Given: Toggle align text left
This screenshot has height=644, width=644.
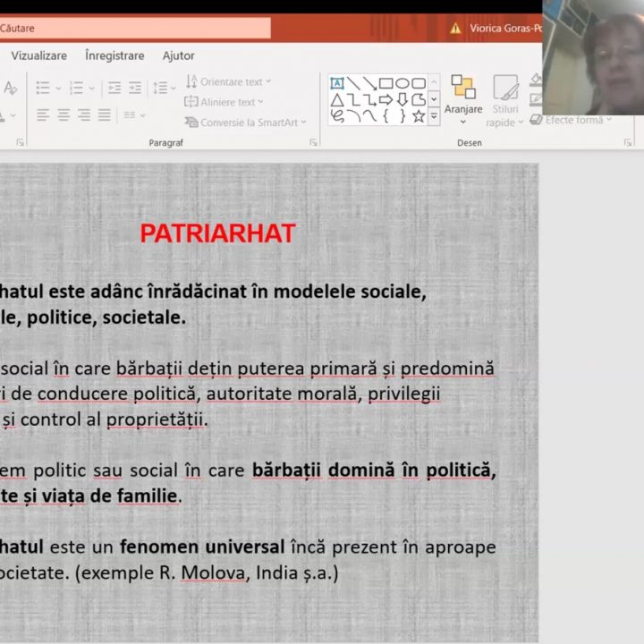Looking at the screenshot, I should tap(43, 114).
